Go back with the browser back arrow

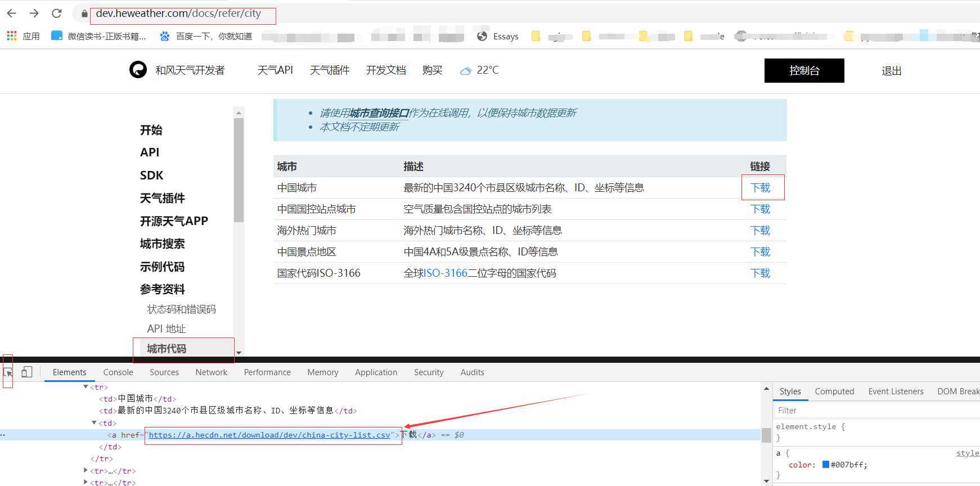(x=12, y=13)
